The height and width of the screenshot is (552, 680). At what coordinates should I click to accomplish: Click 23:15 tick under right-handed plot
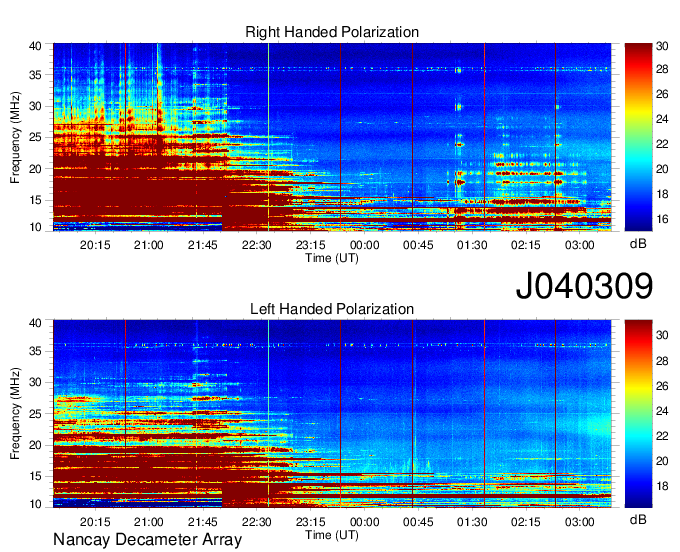[311, 245]
